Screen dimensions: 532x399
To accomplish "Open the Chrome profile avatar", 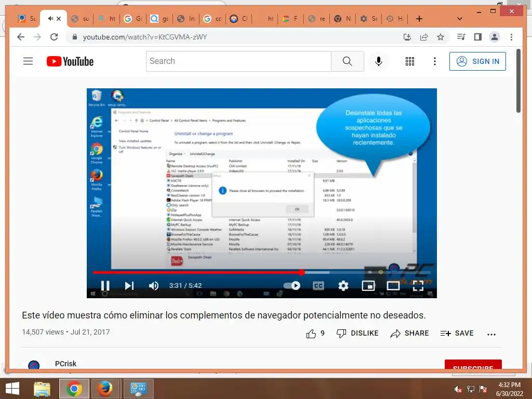I will coord(495,37).
